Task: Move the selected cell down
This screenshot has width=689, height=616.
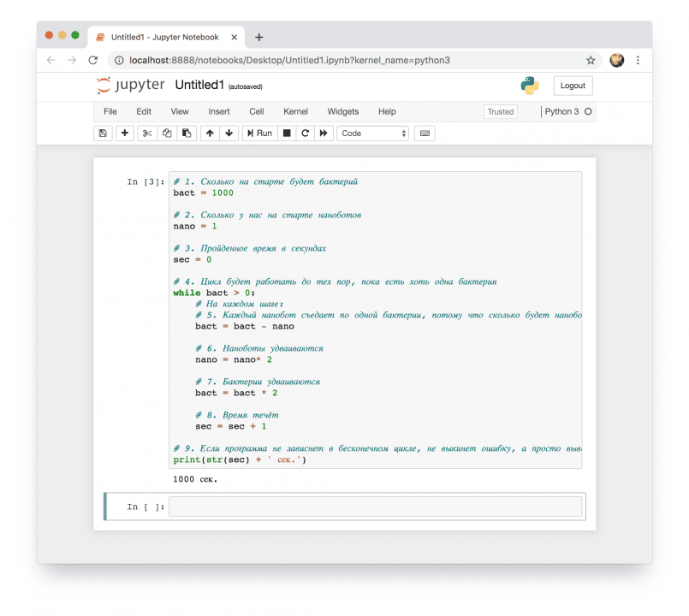Action: (229, 133)
